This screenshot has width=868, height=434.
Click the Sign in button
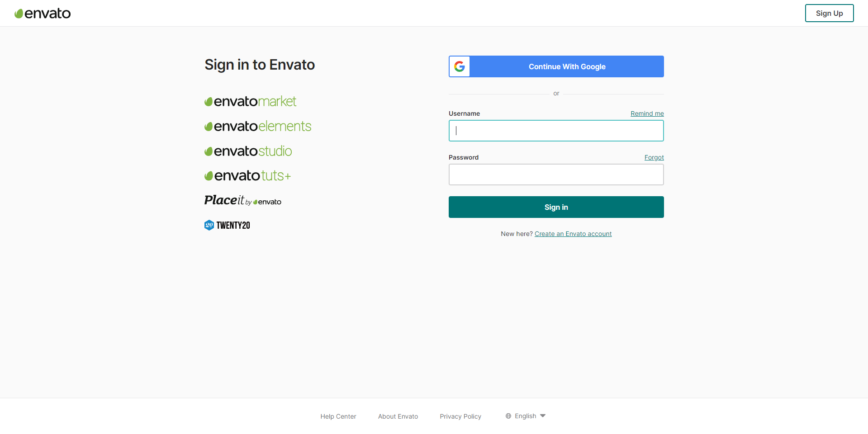coord(556,207)
